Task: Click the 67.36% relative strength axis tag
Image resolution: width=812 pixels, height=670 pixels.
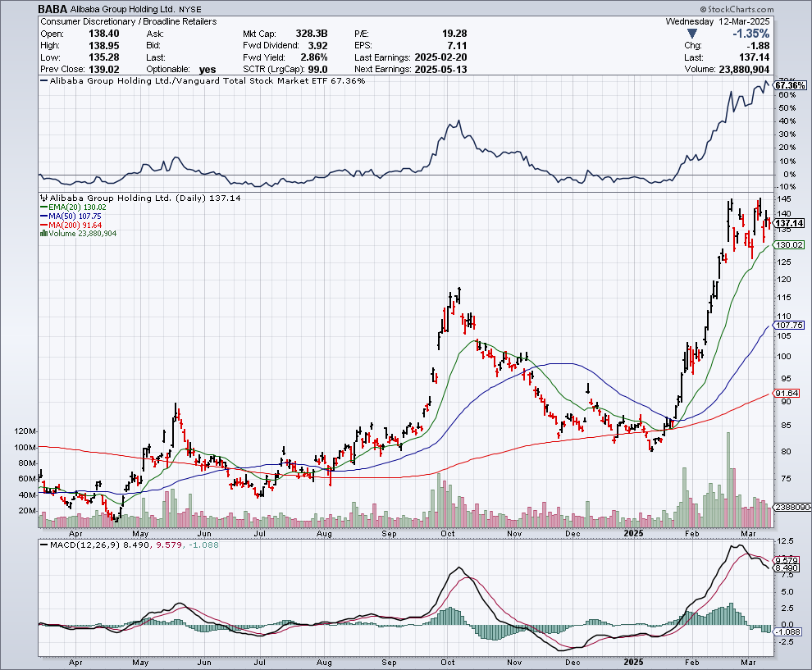Action: (790, 85)
